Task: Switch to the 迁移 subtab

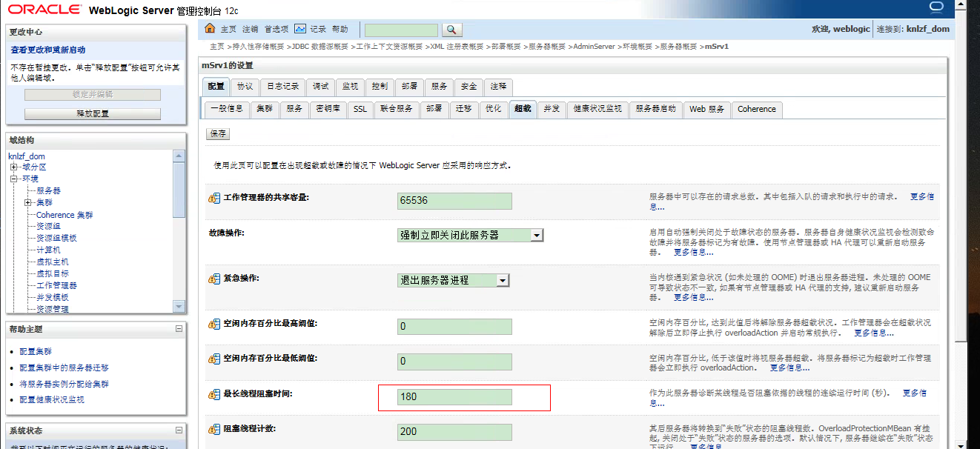Action: pos(464,109)
